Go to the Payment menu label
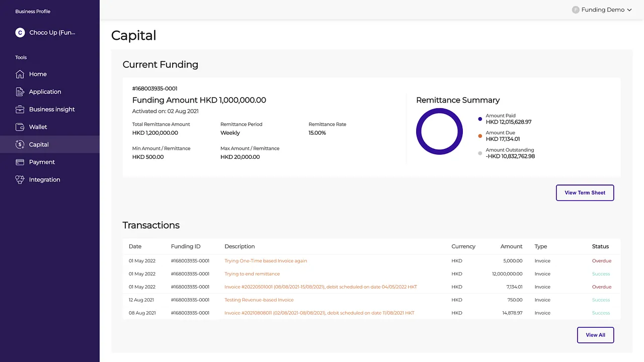 42,162
